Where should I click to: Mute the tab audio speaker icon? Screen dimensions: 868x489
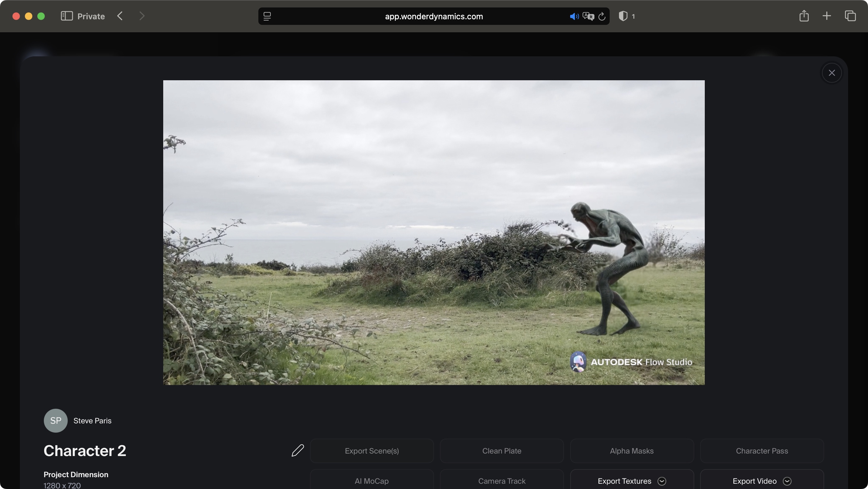click(574, 16)
